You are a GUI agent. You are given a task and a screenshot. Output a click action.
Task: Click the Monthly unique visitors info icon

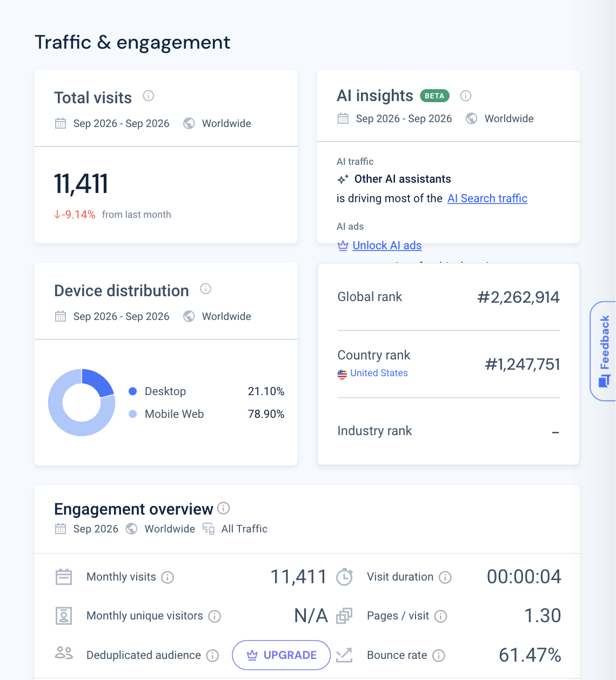click(x=215, y=616)
